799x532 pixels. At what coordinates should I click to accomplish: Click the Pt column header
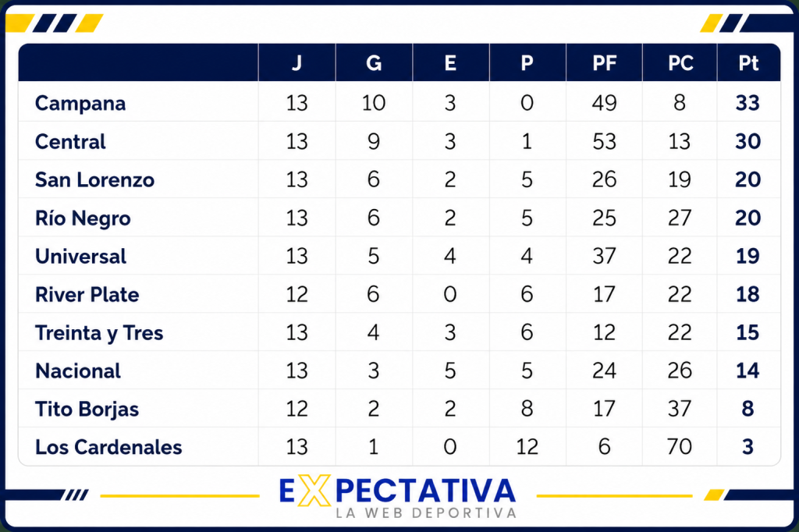coord(748,62)
